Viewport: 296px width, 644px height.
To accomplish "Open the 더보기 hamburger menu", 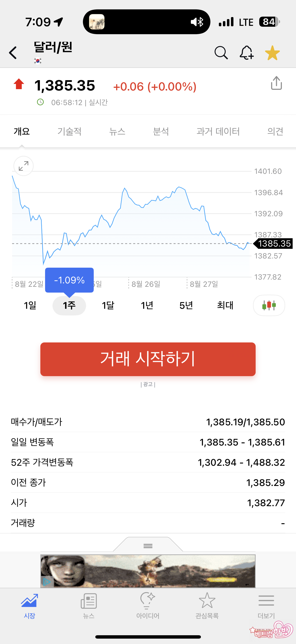I will pyautogui.click(x=266, y=605).
